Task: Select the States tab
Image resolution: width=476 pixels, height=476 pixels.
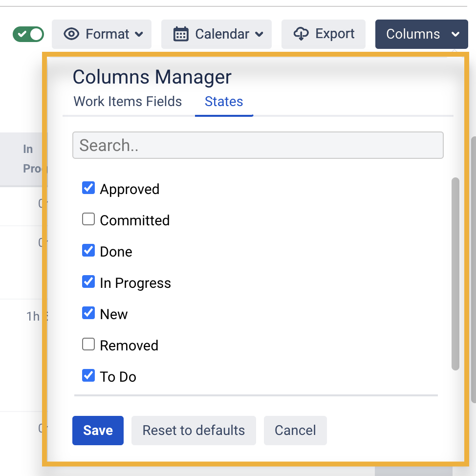Action: click(x=224, y=102)
